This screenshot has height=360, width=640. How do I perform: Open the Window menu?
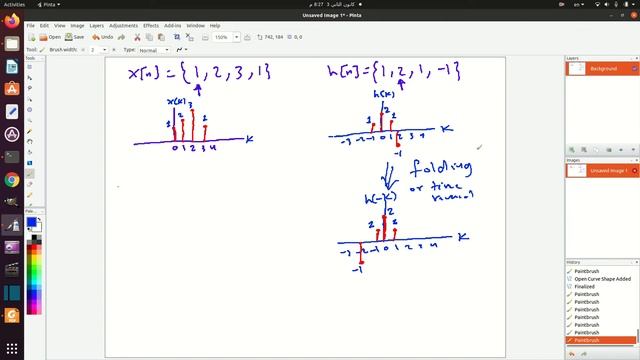point(196,26)
